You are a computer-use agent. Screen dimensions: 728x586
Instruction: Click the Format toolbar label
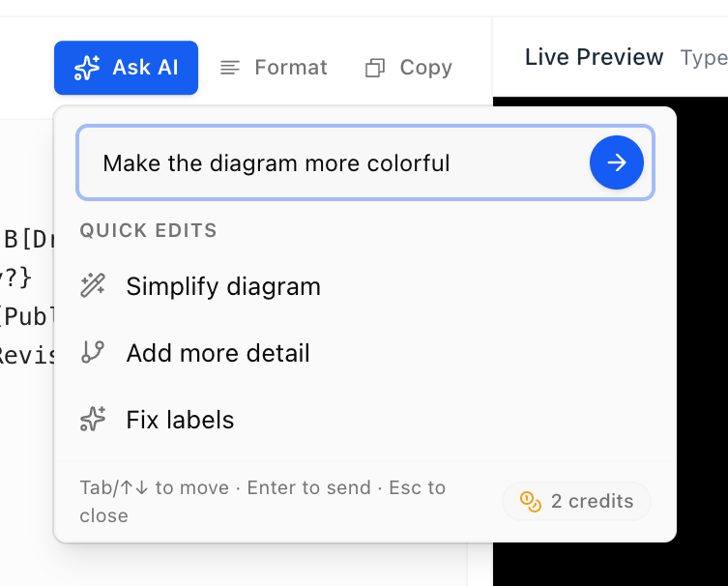pos(291,68)
